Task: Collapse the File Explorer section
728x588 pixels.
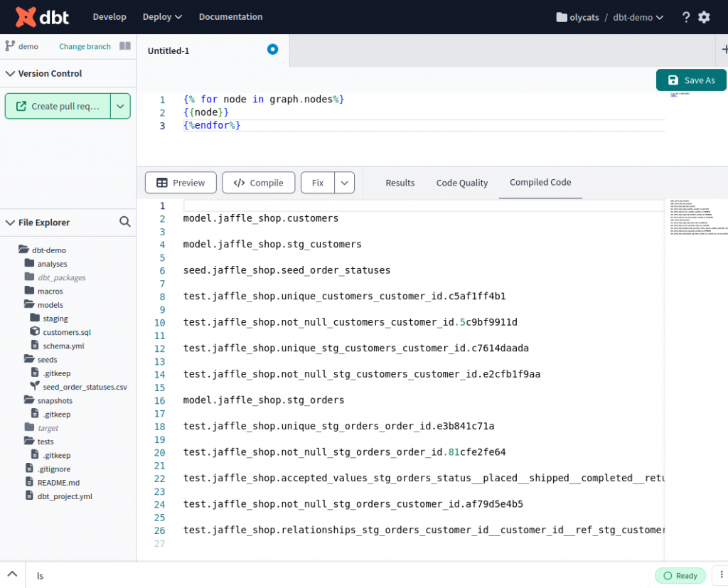Action: pos(10,223)
